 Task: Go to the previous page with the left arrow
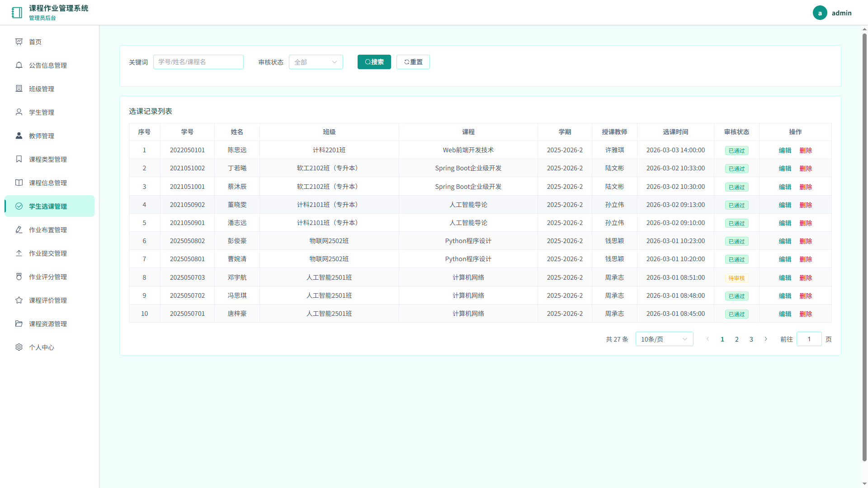click(708, 339)
